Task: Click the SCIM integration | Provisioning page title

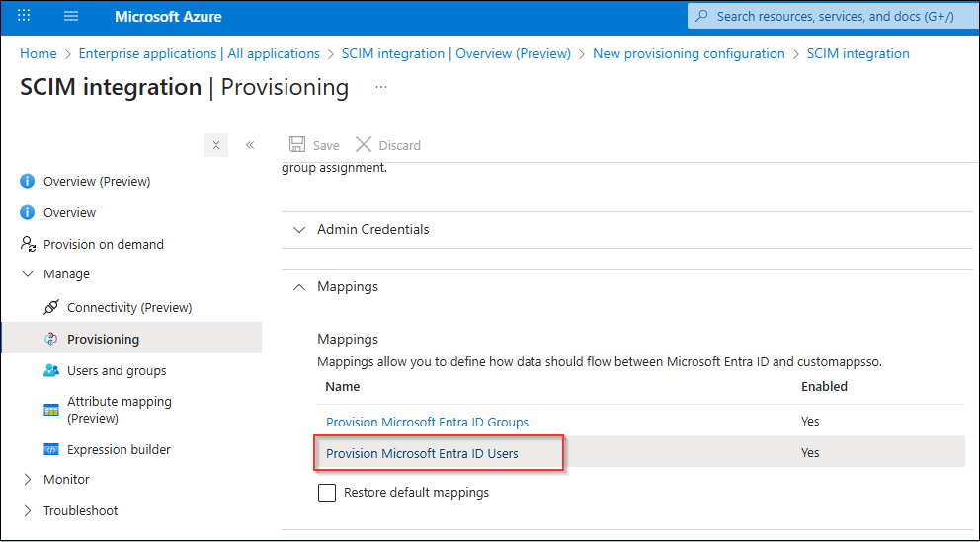Action: 185,87
